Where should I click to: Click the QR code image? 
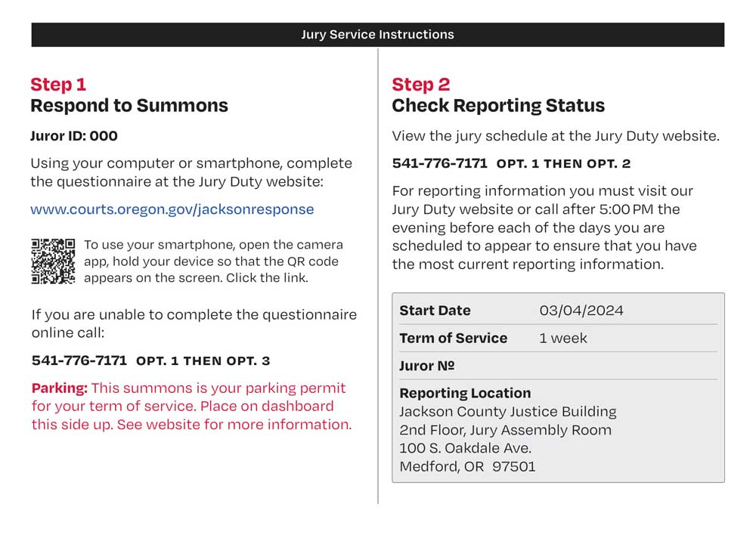tap(53, 261)
